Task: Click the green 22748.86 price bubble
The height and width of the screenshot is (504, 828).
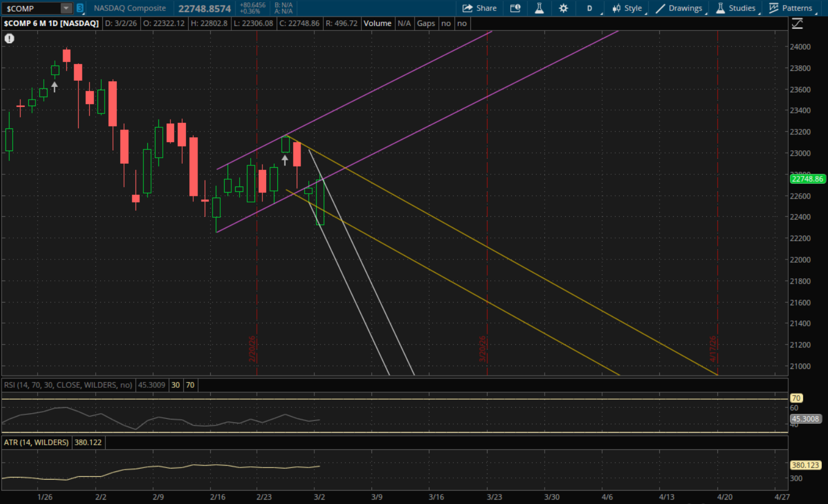Action: [807, 179]
